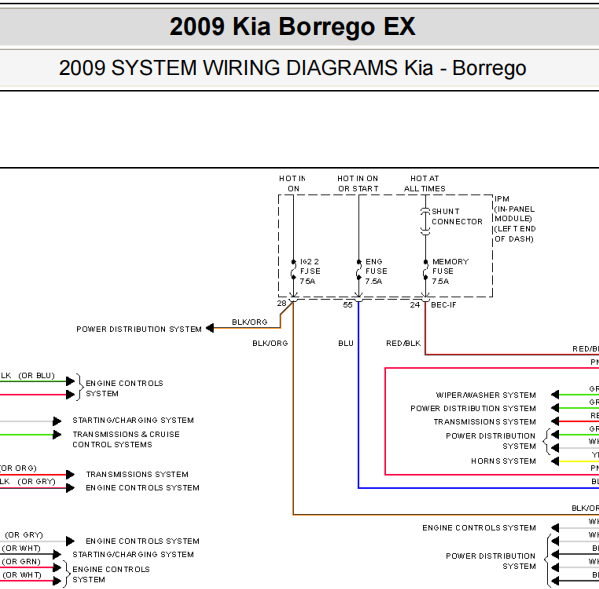Click "STARTING/CHARGING SYSTEM" above TRANSMISSIONS & CRUISE text
The image size is (599, 589).
point(133,420)
